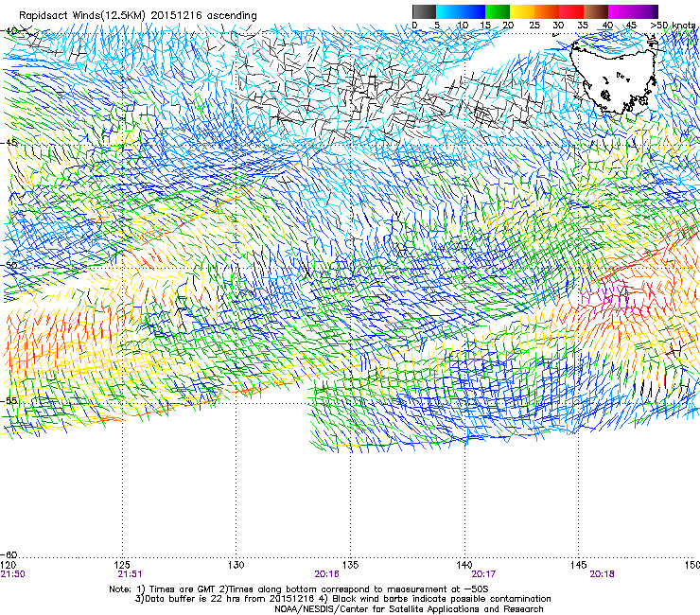Screen dimensions: 700x615
Task: Click the '21:51' purple time label
Action: [x=130, y=574]
